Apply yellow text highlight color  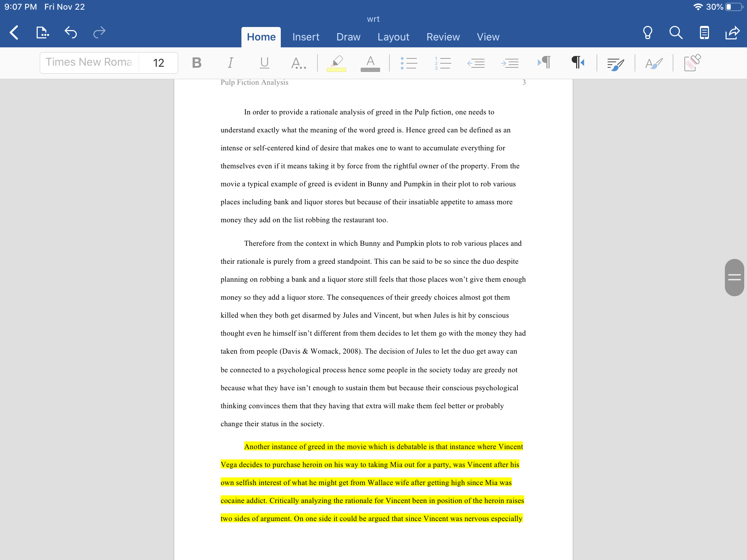point(336,63)
